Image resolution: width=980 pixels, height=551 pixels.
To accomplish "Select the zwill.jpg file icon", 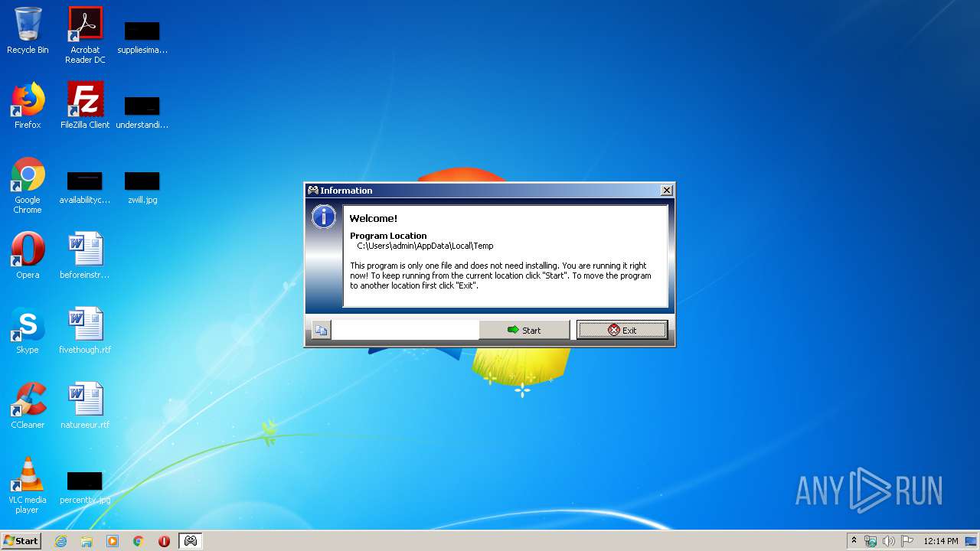I will 142,187.
